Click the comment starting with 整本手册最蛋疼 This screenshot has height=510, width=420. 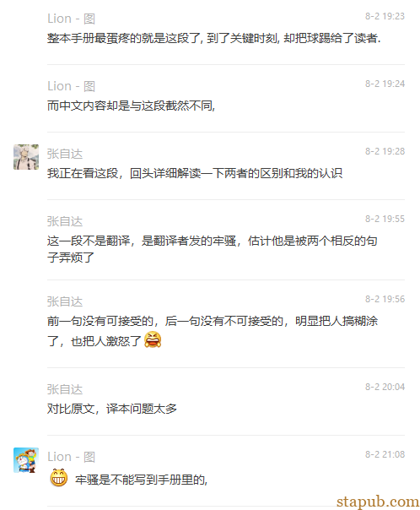[213, 38]
